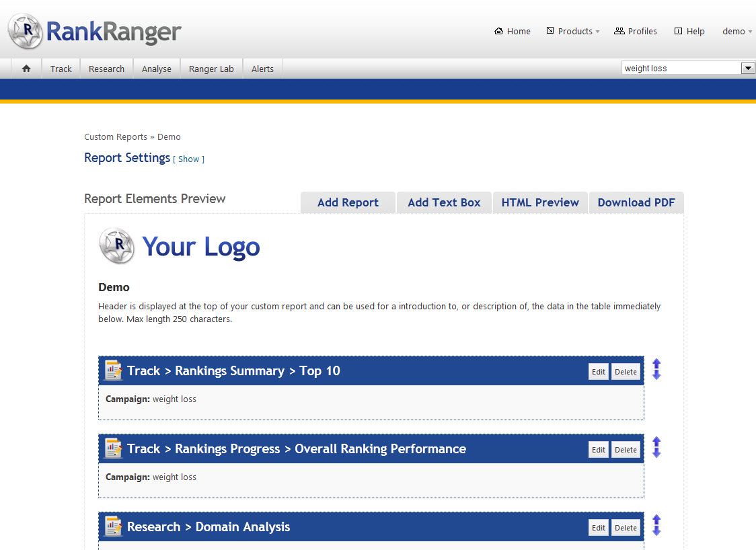Viewport: 756px width, 550px height.
Task: Expand the Products dropdown menu
Action: (x=573, y=32)
